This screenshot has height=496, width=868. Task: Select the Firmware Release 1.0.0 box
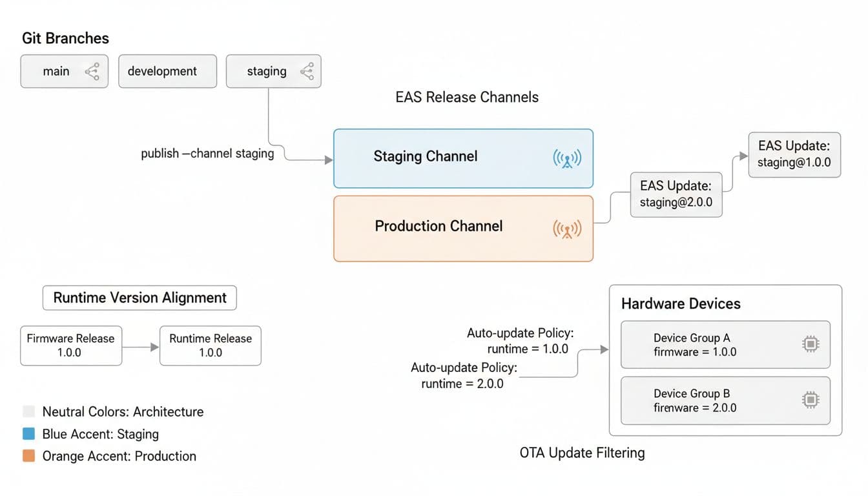[x=71, y=346]
